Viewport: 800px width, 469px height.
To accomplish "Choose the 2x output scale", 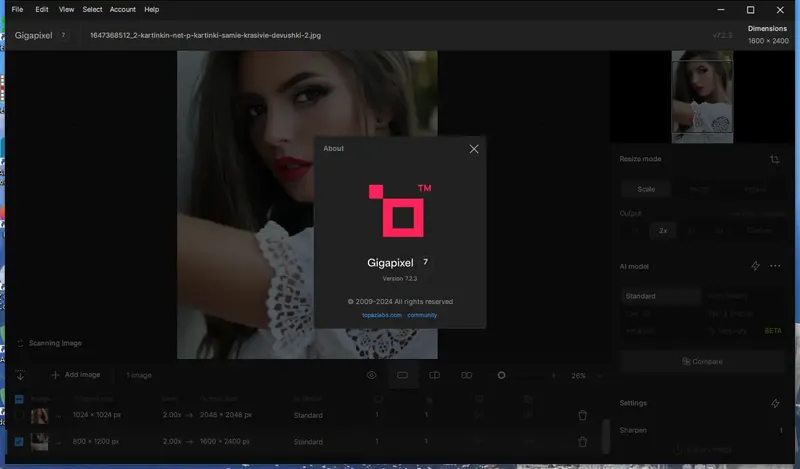I will point(663,231).
